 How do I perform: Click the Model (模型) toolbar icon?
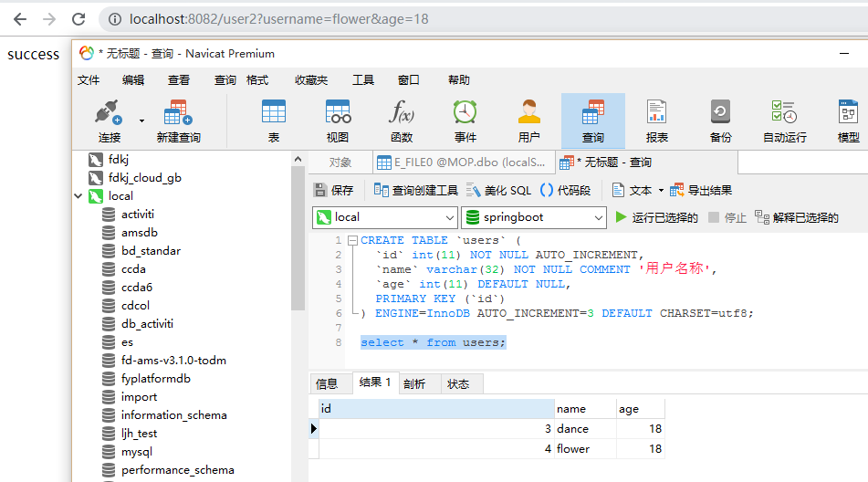[848, 121]
